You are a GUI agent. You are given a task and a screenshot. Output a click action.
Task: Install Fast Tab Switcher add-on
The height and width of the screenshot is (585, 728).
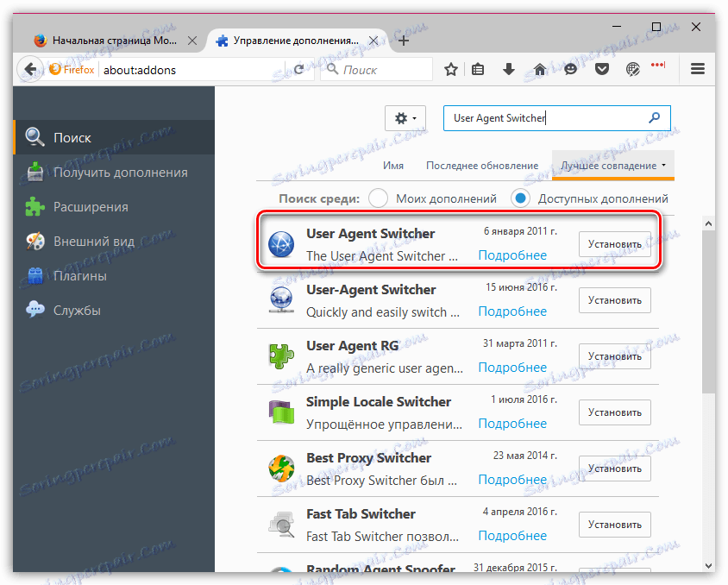(615, 525)
